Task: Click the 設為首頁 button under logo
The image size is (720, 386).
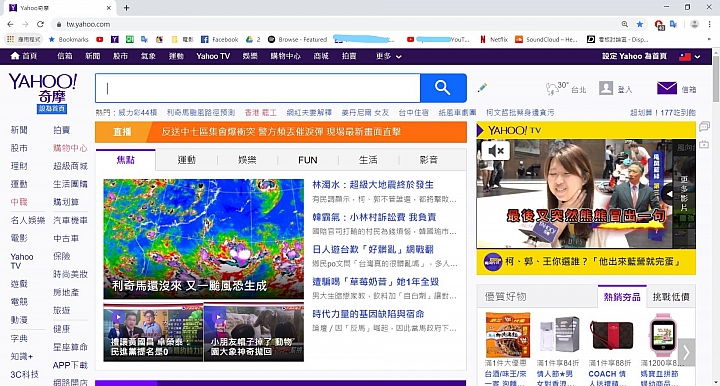Action: point(52,109)
